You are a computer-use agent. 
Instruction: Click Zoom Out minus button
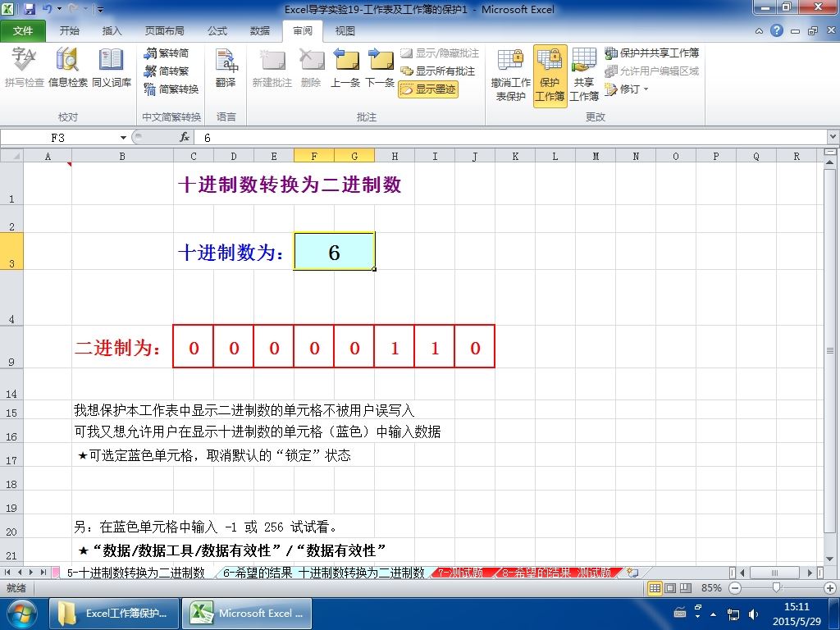[735, 588]
